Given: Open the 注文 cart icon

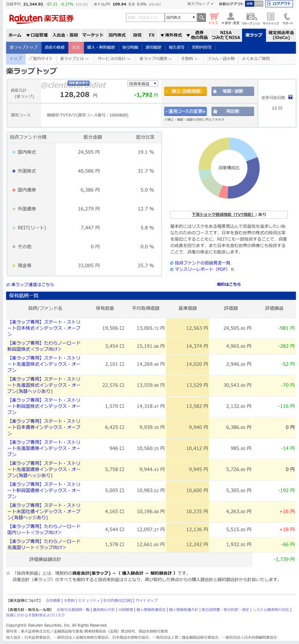Looking at the screenshot, I should (x=214, y=18).
